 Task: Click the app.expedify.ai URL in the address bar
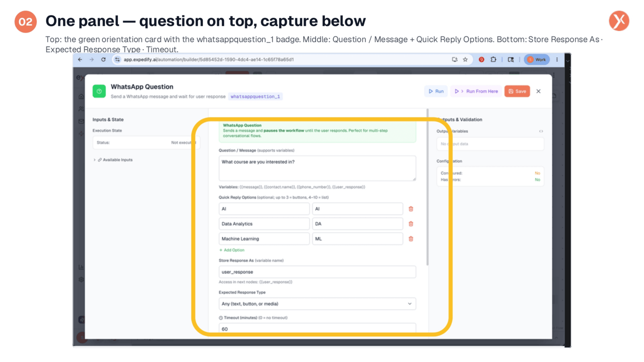coord(208,60)
